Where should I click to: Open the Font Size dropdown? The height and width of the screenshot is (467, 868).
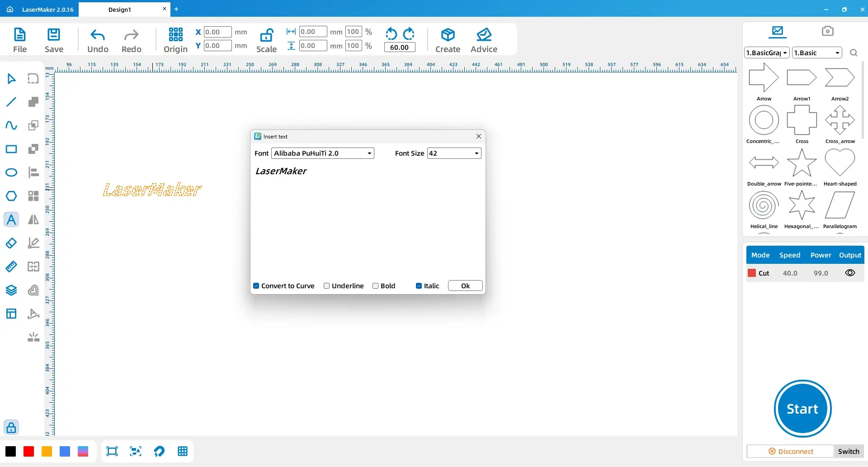[454, 153]
